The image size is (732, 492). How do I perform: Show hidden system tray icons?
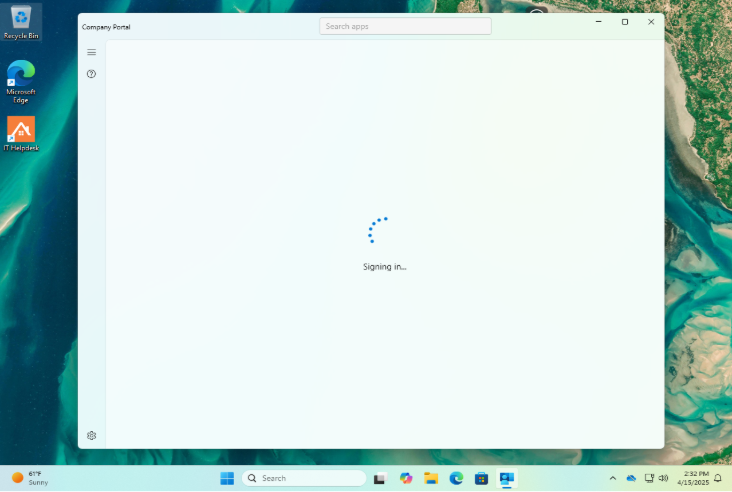tap(612, 478)
